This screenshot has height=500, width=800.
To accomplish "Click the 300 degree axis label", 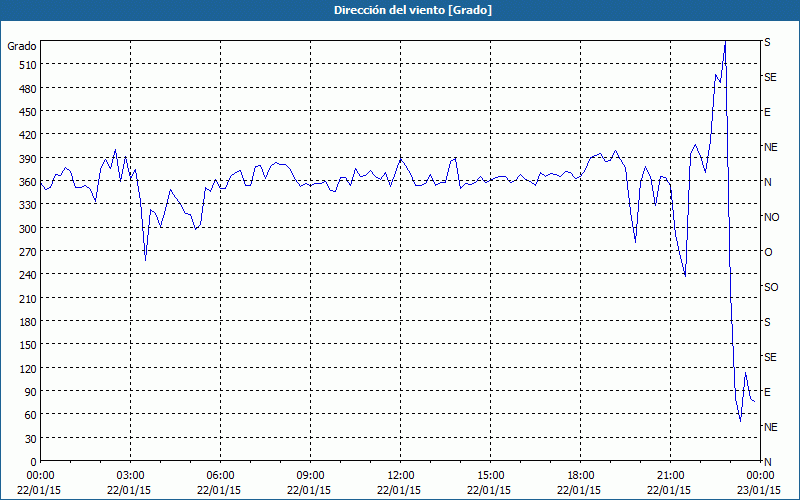I will click(28, 229).
